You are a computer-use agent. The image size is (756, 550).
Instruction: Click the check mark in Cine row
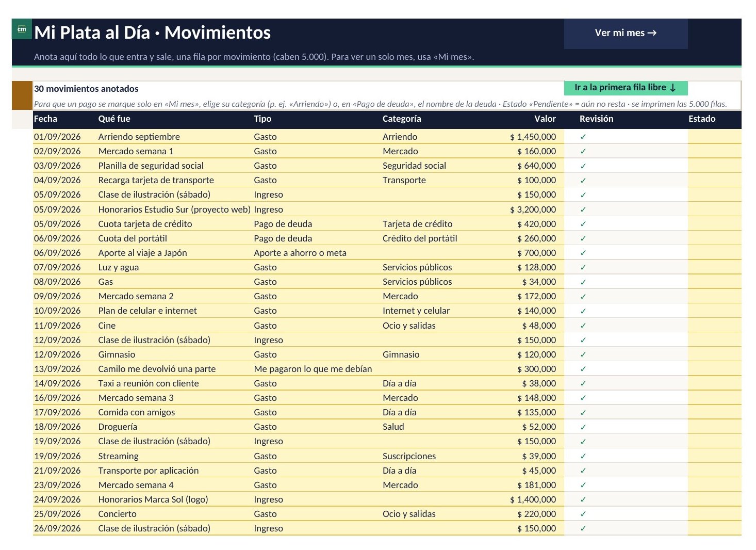tap(583, 326)
